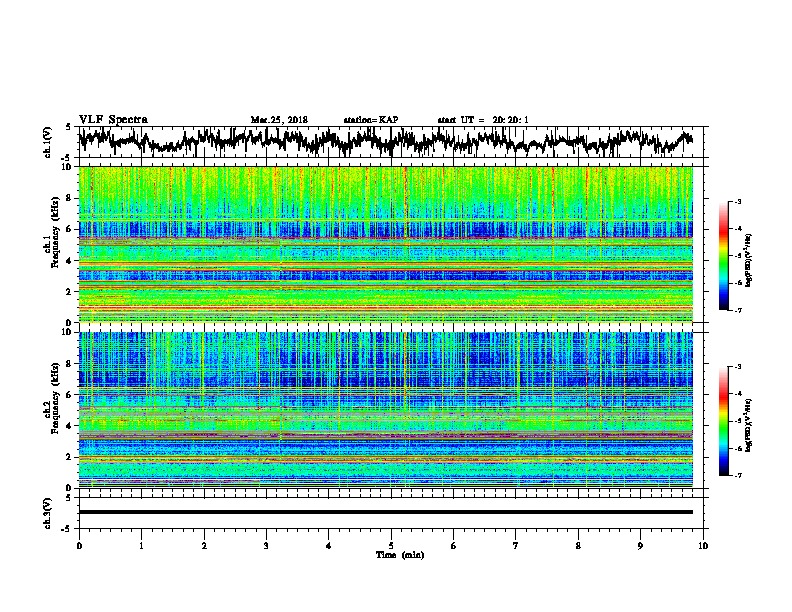
Task: Click the "VLF Spectra" plot title
Action: (113, 120)
